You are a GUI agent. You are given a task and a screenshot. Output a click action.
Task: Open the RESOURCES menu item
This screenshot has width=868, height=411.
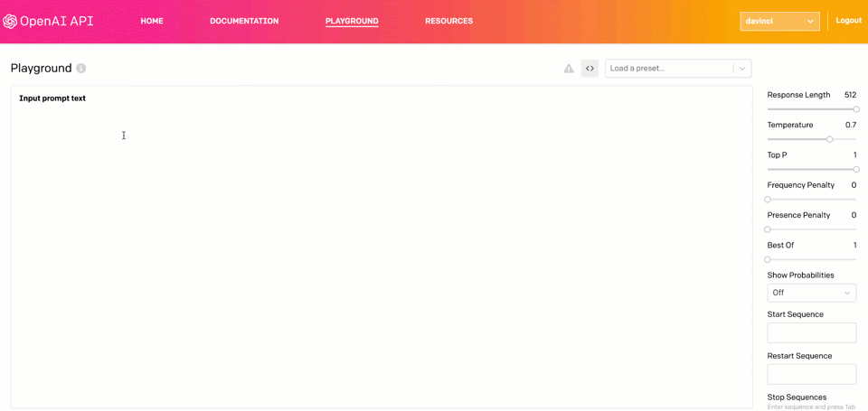point(449,21)
